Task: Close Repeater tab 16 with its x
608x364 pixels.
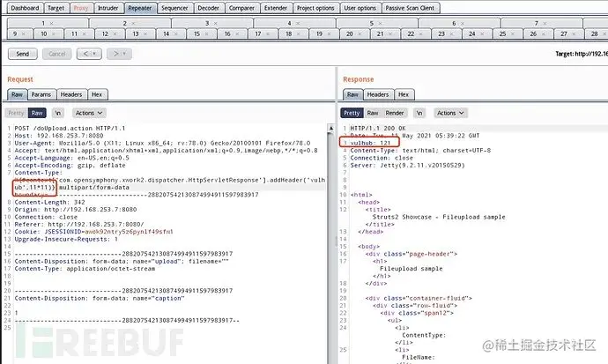Action: pos(237,34)
